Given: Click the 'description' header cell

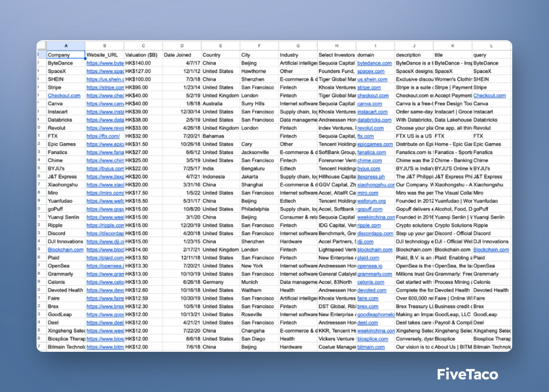Looking at the screenshot, I should tap(414, 55).
